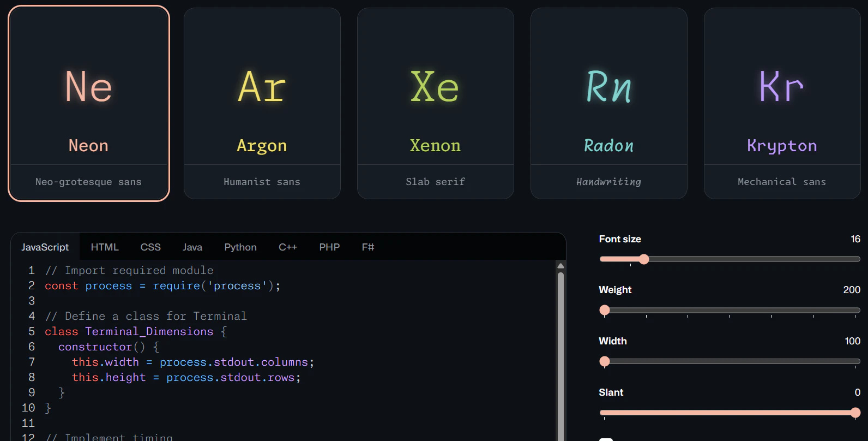
Task: Select the Neon font card
Action: tap(89, 104)
